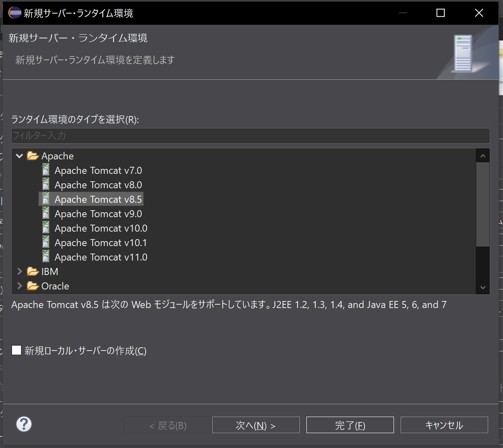This screenshot has height=448, width=503.
Task: Click the キャンセル button
Action: (444, 425)
